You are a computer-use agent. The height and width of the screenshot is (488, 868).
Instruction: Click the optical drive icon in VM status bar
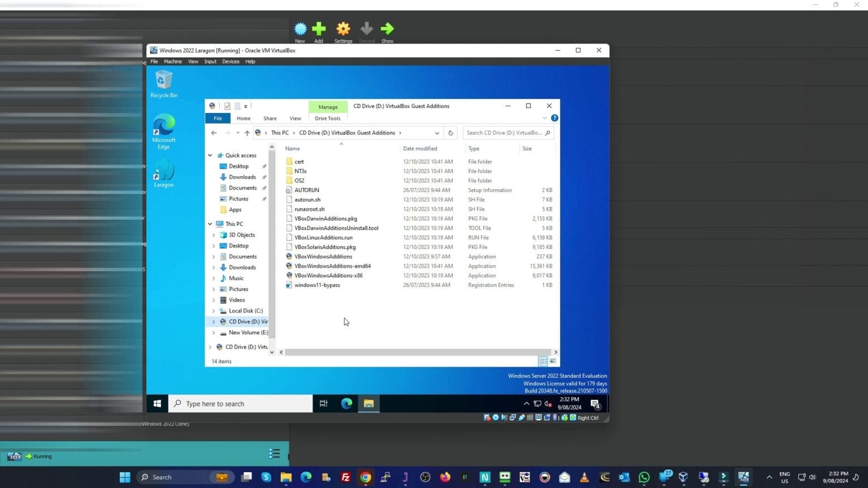[x=496, y=417]
